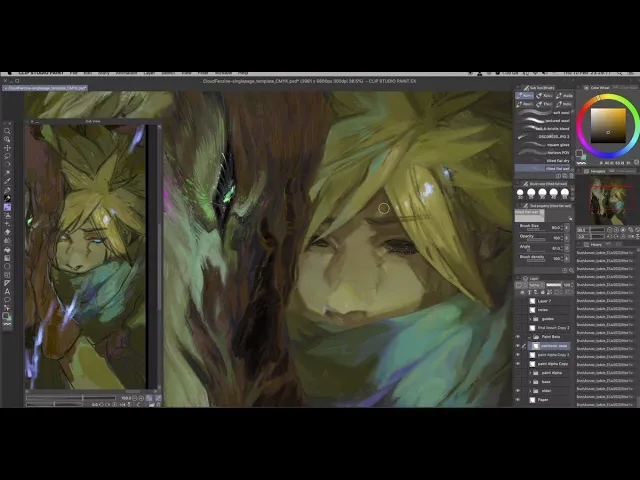Screen dimensions: 640x480
Task: Select the Eyedropper tool
Action: tap(7, 182)
